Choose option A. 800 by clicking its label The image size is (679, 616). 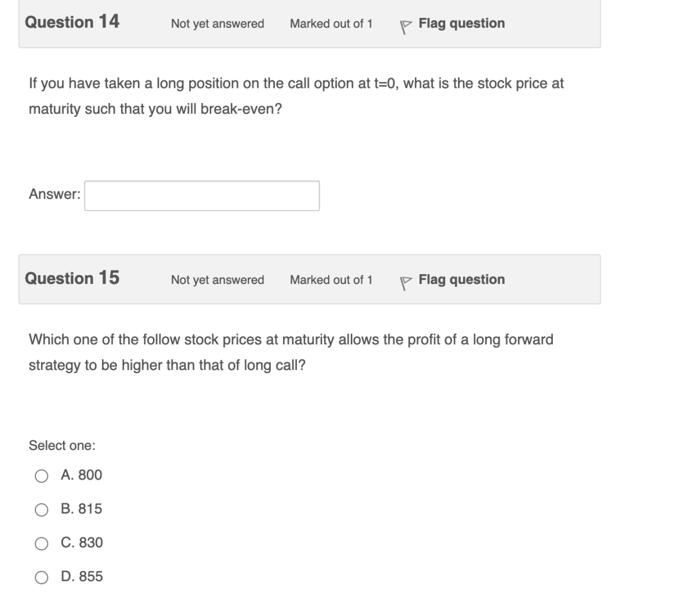point(81,475)
